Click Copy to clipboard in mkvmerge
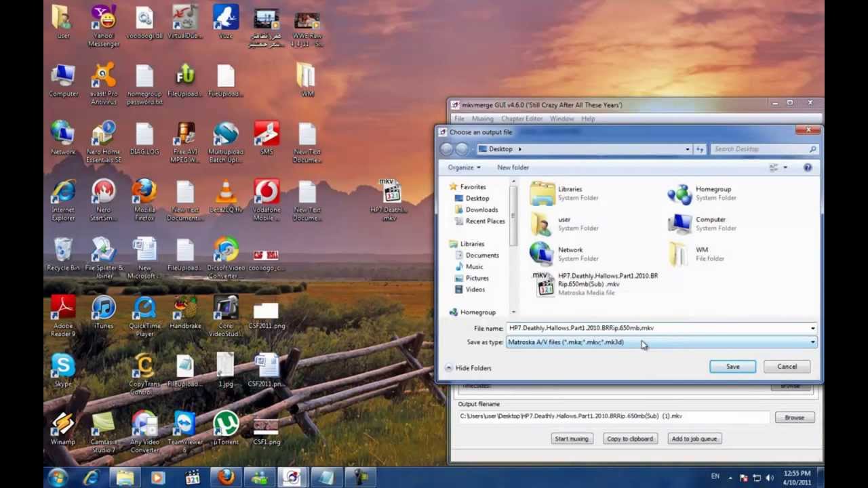Screen dimensions: 868x488 [630, 439]
